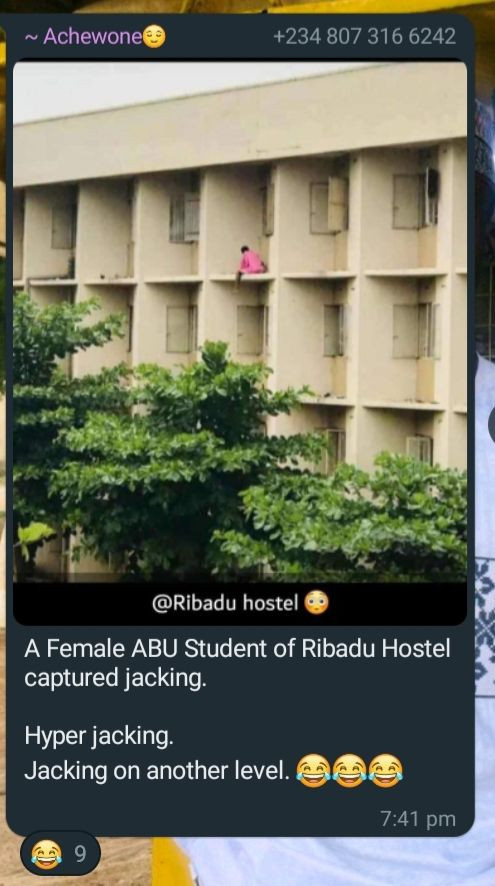Tap the middle laughing-tears emoji in the message
Viewport: 495px width, 886px height.
(349, 771)
